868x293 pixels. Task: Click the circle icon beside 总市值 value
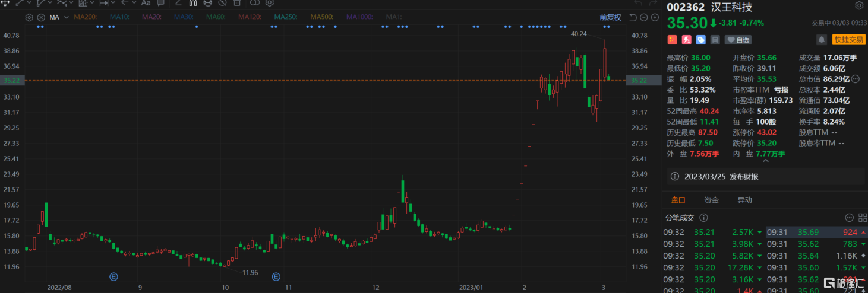pyautogui.click(x=856, y=79)
